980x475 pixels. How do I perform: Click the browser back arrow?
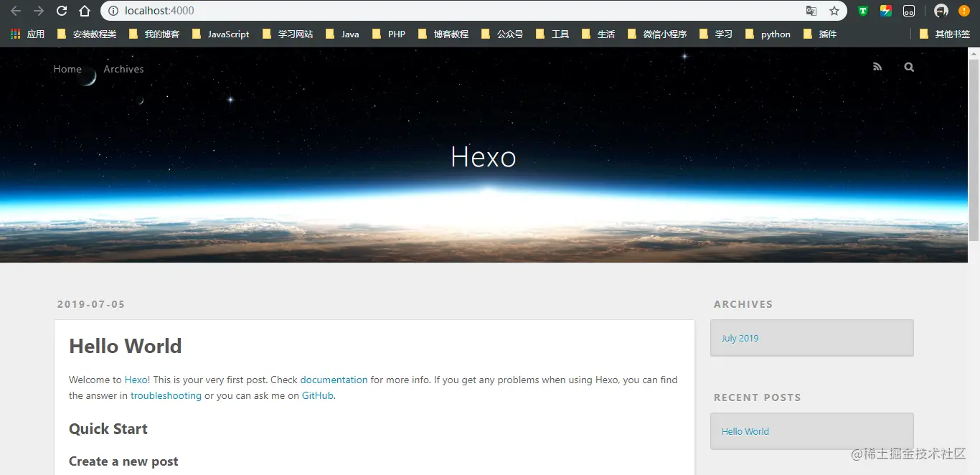[15, 11]
